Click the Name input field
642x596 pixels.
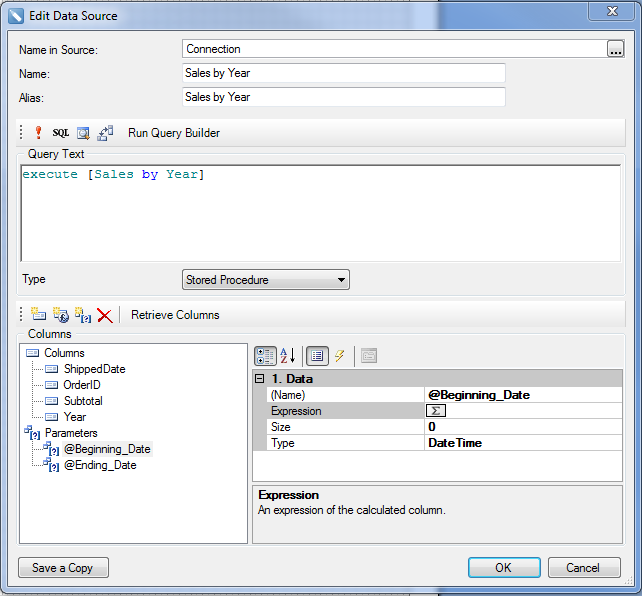point(344,73)
